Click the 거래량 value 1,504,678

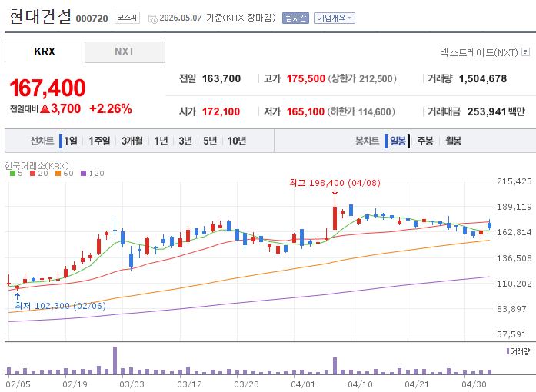pos(483,78)
